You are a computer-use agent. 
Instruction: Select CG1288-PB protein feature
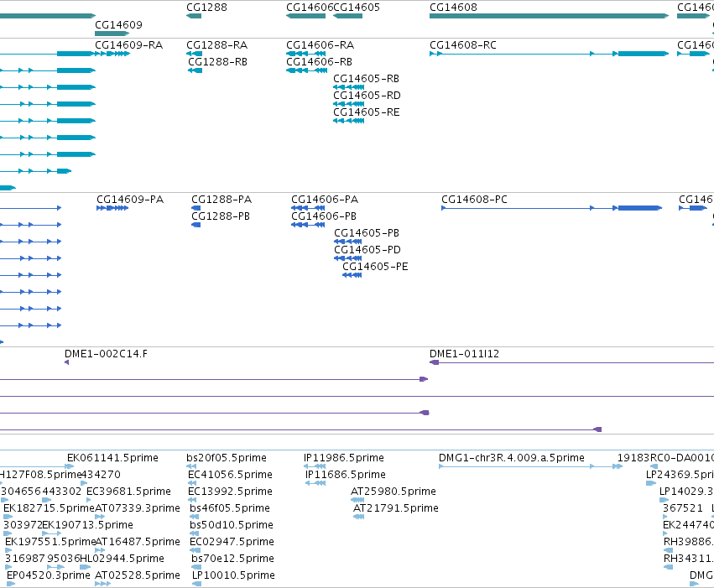click(x=195, y=225)
